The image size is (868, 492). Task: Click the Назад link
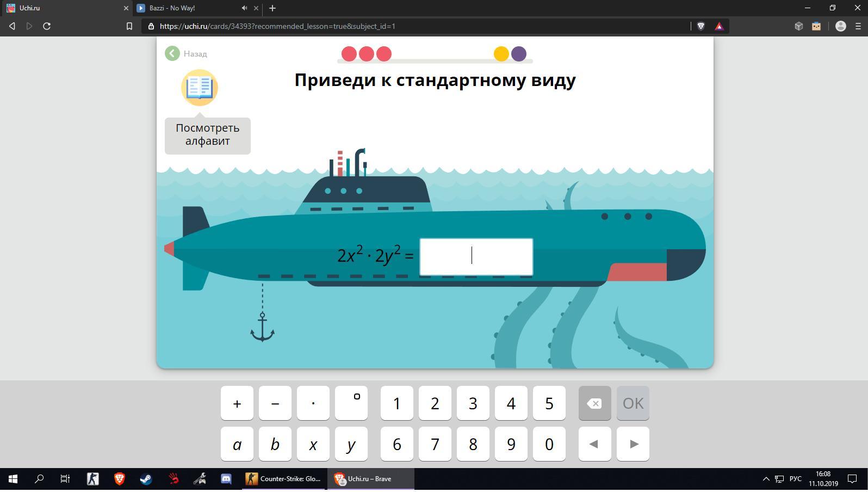click(195, 54)
